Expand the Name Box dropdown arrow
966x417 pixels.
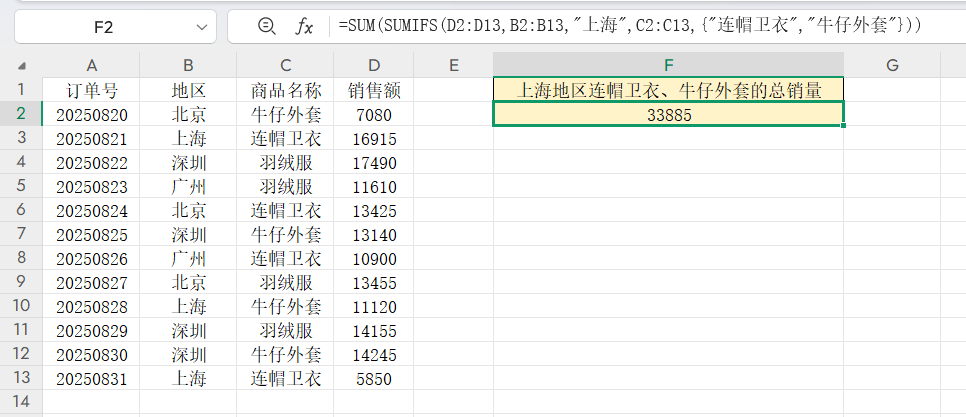pyautogui.click(x=202, y=26)
